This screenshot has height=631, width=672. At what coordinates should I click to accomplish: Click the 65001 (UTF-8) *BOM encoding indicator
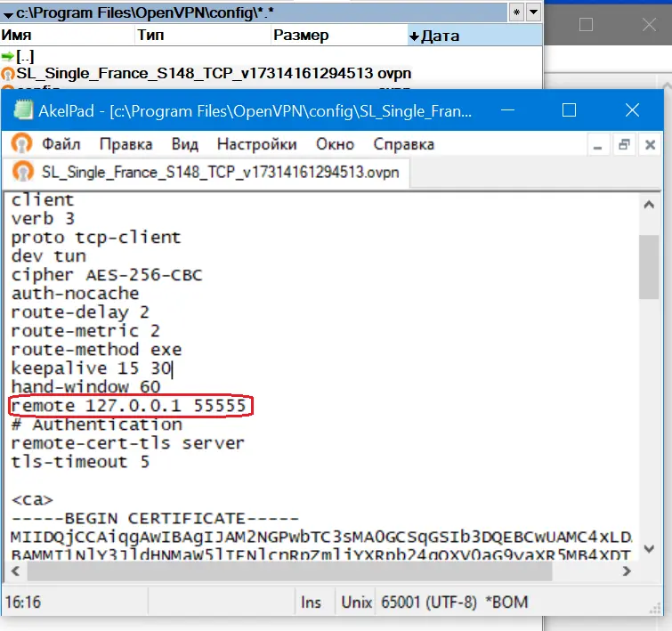(x=454, y=603)
